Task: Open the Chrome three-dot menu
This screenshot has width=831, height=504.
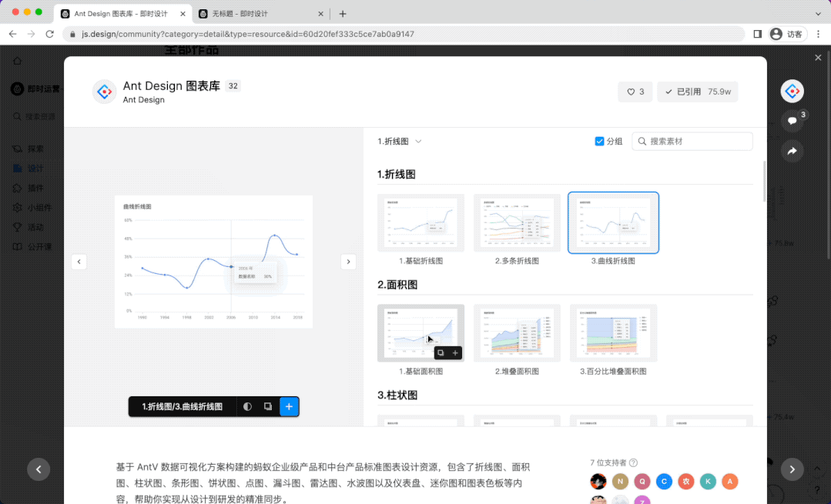Action: pos(819,34)
